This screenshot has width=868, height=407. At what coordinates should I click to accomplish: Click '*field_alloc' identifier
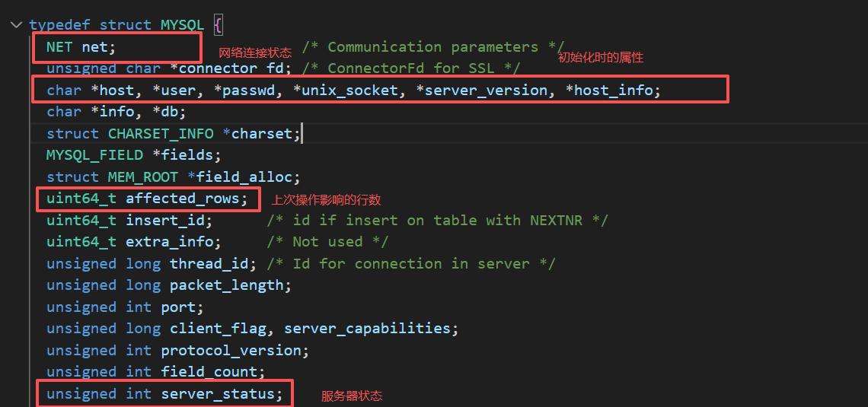[239, 177]
